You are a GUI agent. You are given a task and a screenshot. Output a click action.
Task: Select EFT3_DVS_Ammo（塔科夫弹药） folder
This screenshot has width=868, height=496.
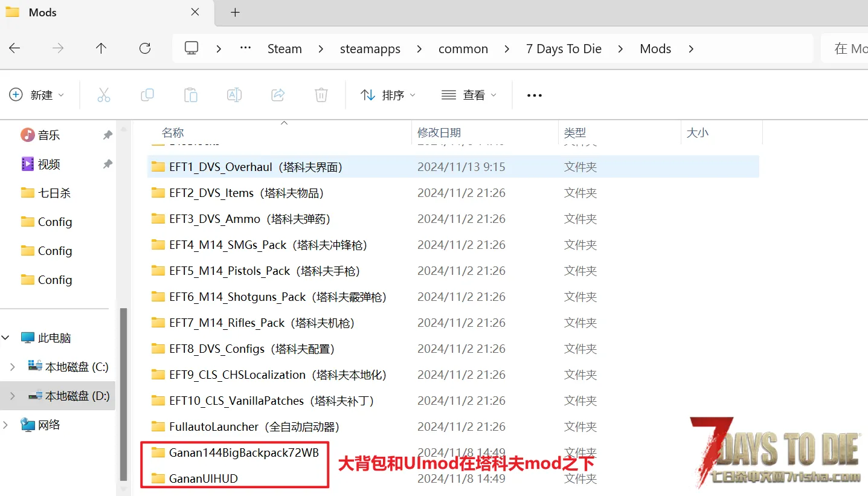[453, 219]
